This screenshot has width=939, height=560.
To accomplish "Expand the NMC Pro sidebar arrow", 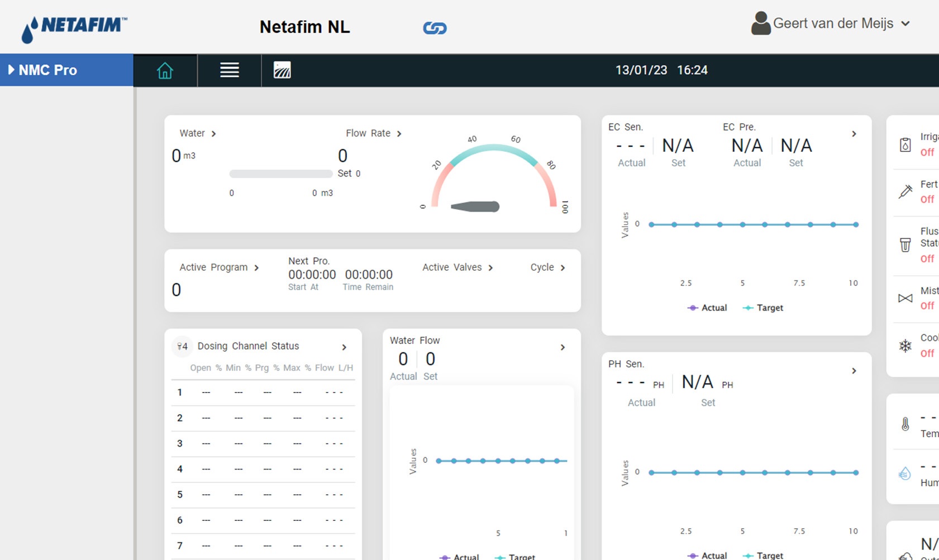I will (10, 69).
